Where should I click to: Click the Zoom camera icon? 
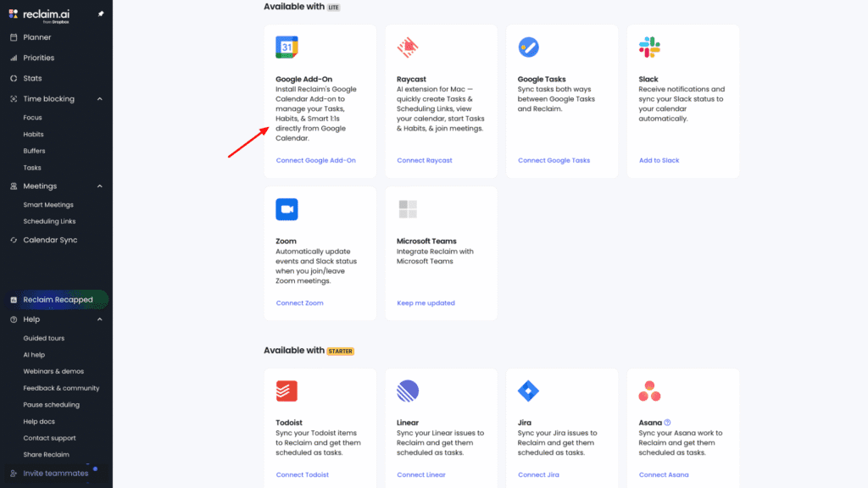(287, 209)
